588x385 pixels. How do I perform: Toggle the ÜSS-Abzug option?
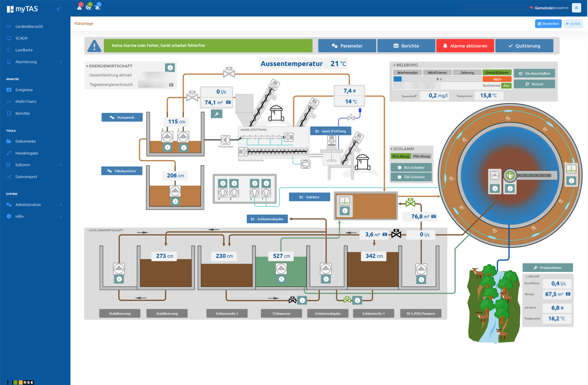421,156
